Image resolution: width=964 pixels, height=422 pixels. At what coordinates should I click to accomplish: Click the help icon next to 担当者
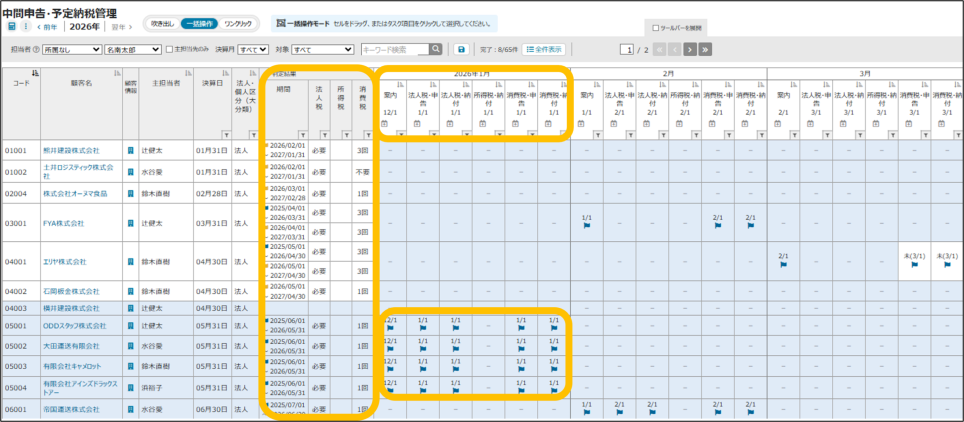pyautogui.click(x=36, y=49)
